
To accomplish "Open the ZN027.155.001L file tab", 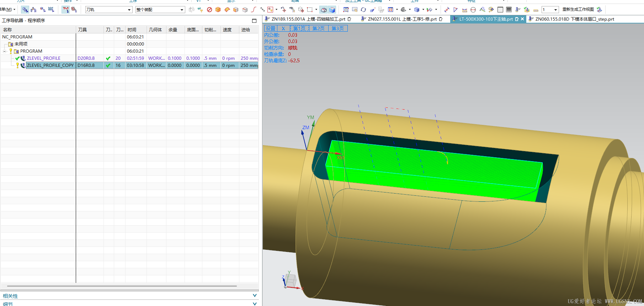I will tap(402, 19).
